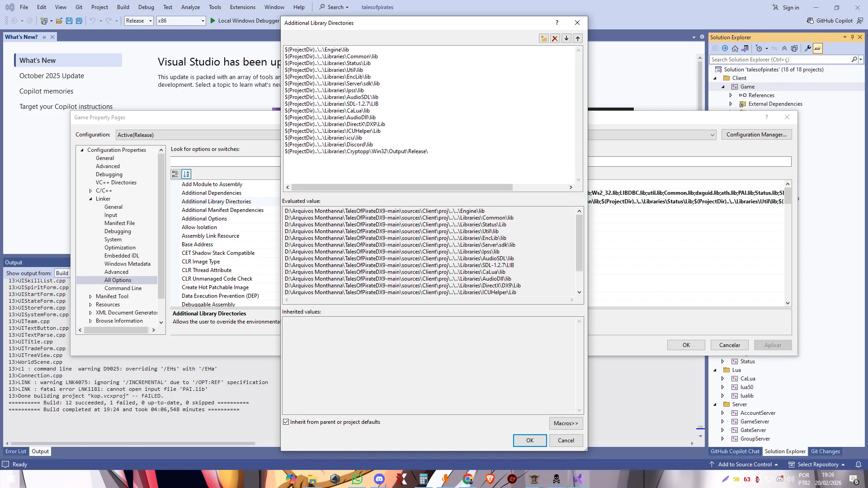Delete selected library directory line
Viewport: 868px width, 488px height.
555,38
